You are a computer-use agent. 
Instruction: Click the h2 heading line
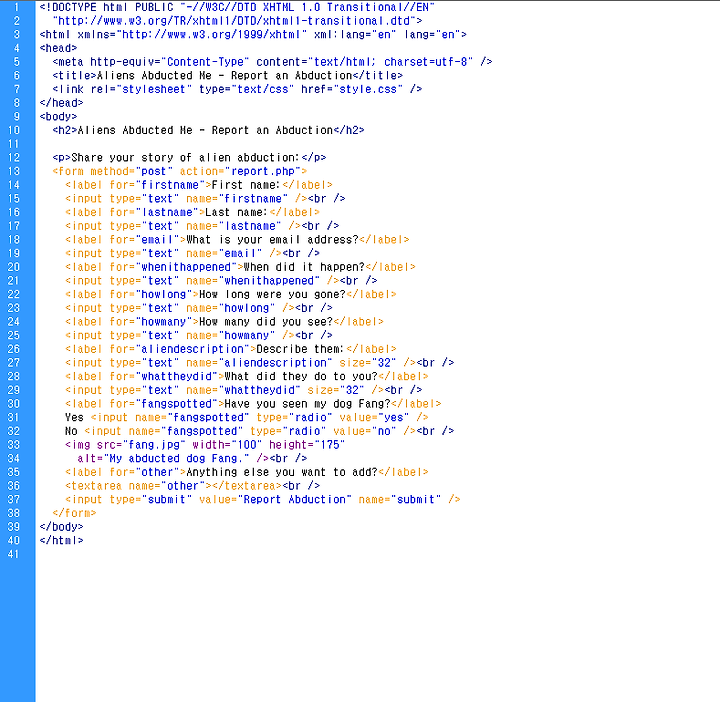click(x=208, y=130)
